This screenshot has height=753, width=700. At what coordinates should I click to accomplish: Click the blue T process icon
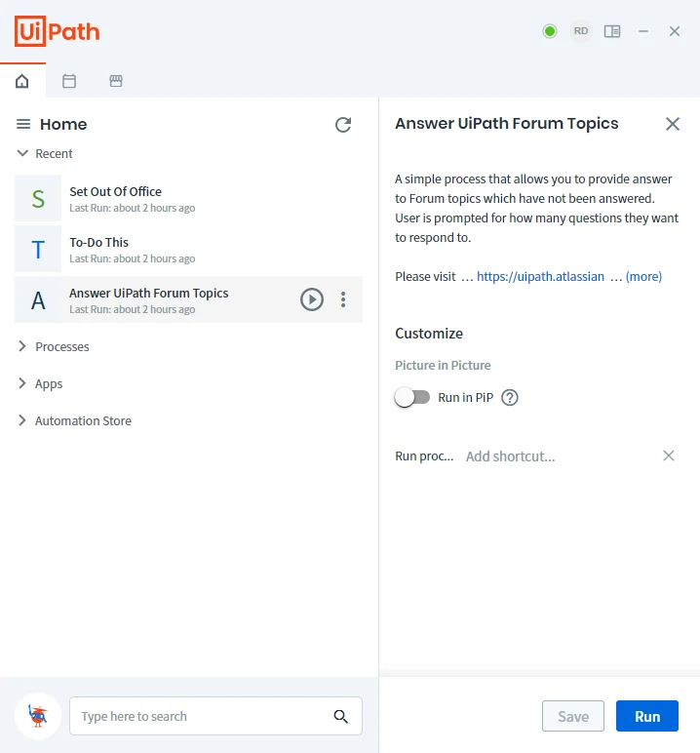click(x=38, y=250)
